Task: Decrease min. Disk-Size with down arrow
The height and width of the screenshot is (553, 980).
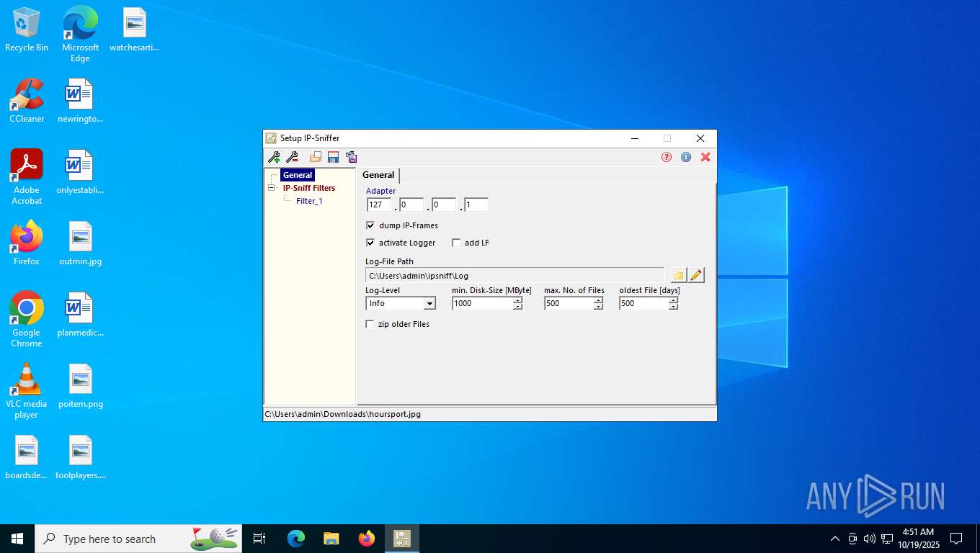Action: [x=517, y=307]
